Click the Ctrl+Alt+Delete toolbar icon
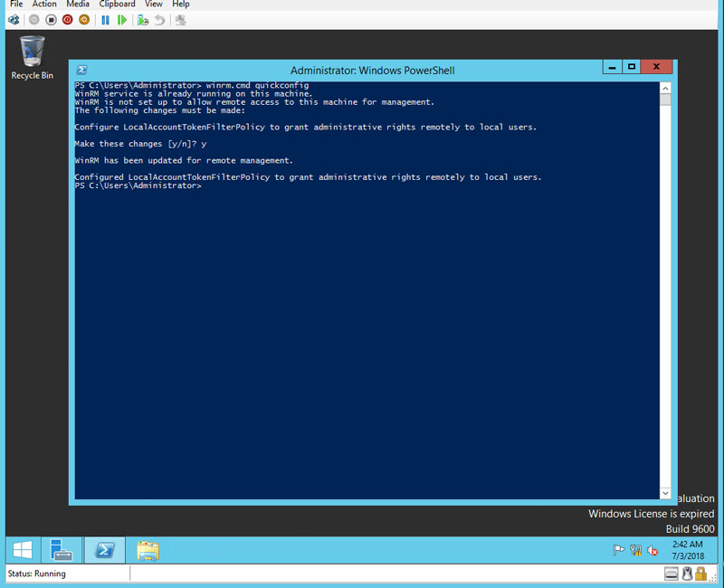724x588 pixels. 14,19
